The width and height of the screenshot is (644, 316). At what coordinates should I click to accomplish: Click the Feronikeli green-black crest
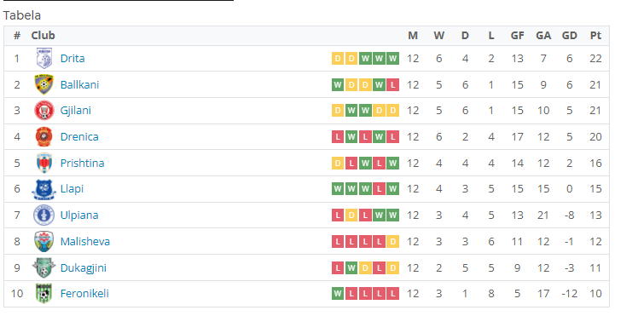[x=44, y=294]
